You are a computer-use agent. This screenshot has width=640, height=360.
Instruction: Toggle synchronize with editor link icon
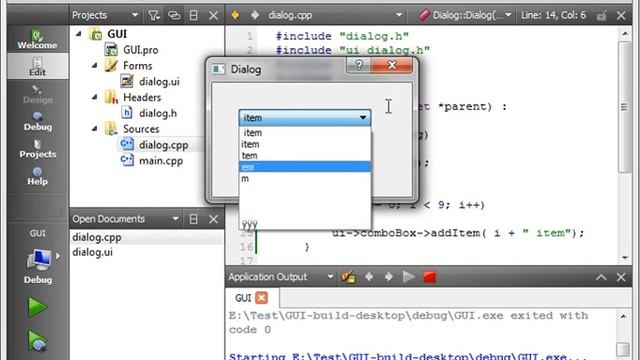tap(174, 16)
